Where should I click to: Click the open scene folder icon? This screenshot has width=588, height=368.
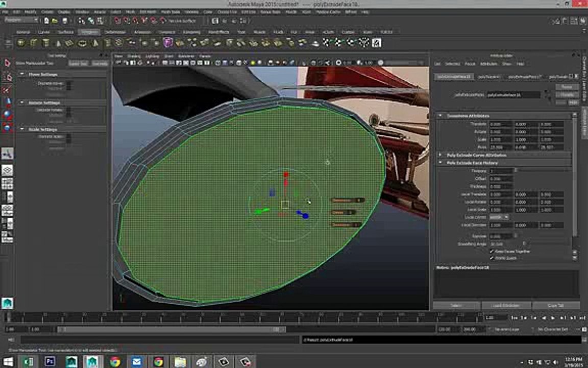click(x=55, y=21)
